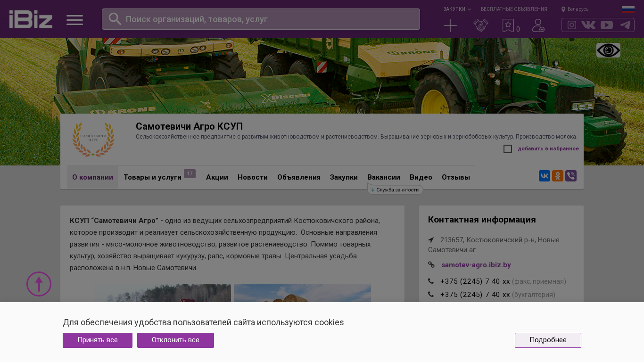
Task: Open favorites bookmark star icon
Action: (x=508, y=25)
